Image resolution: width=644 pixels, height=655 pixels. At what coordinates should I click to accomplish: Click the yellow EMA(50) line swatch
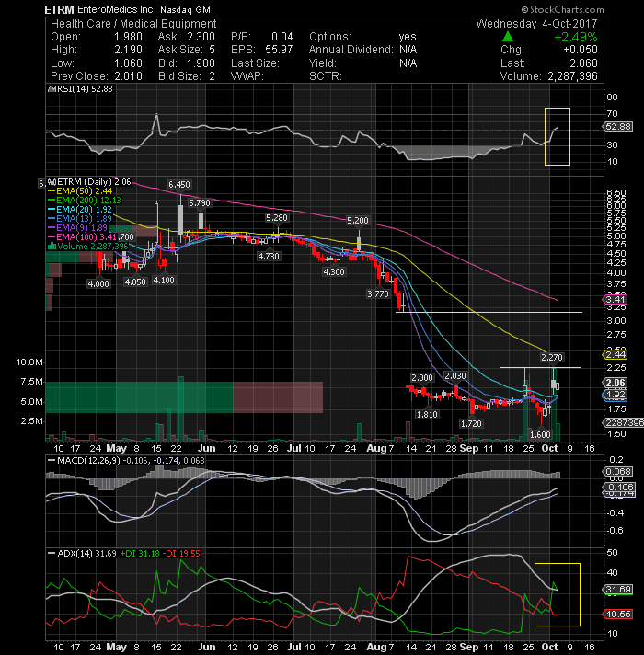(52, 191)
